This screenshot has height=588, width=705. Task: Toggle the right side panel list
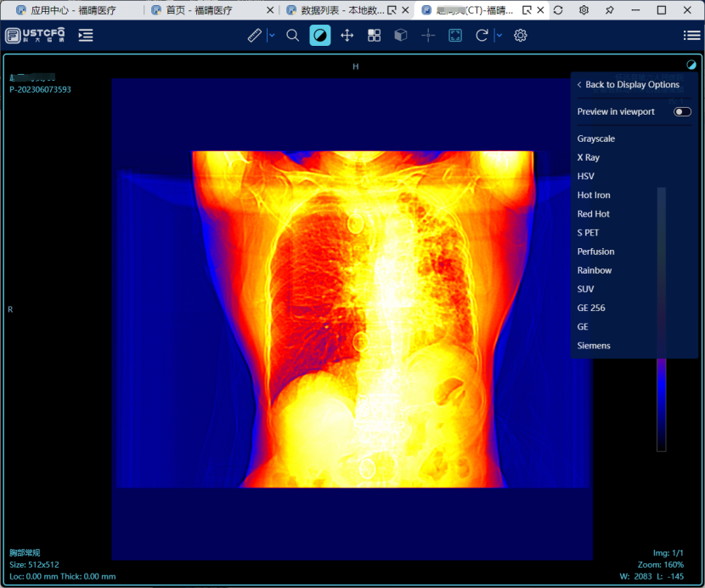(x=691, y=36)
